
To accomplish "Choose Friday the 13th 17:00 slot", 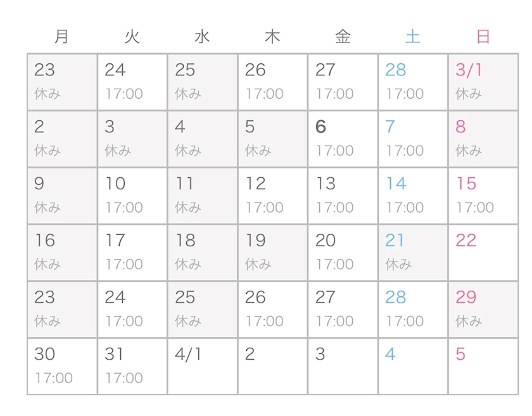I will coord(334,208).
